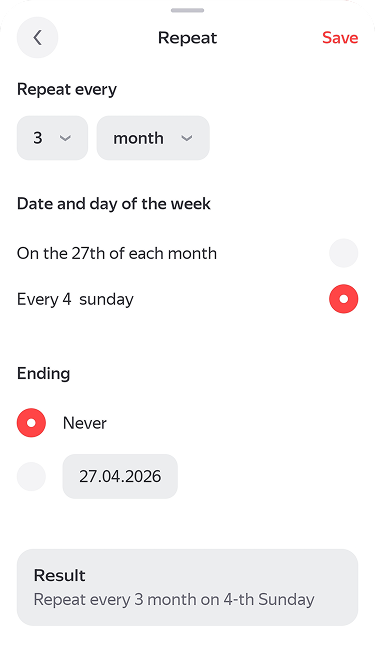
Task: Tap the chevron arrow beside month
Action: pos(187,138)
